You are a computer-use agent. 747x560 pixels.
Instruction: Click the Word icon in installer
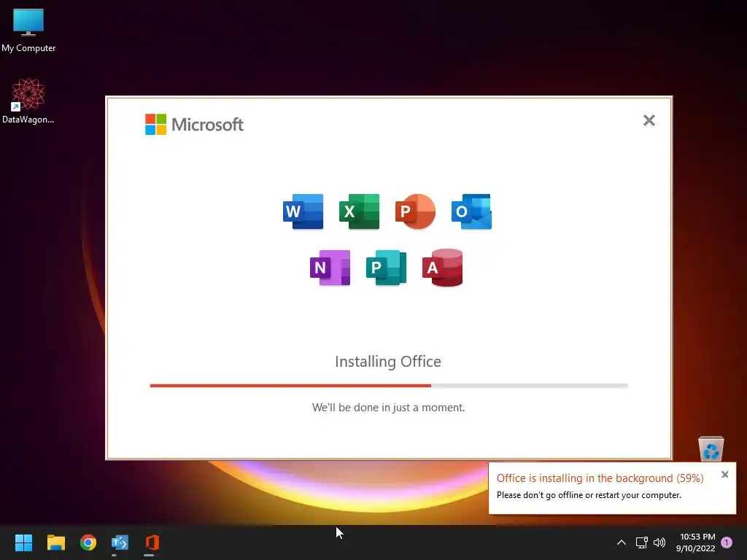303,211
